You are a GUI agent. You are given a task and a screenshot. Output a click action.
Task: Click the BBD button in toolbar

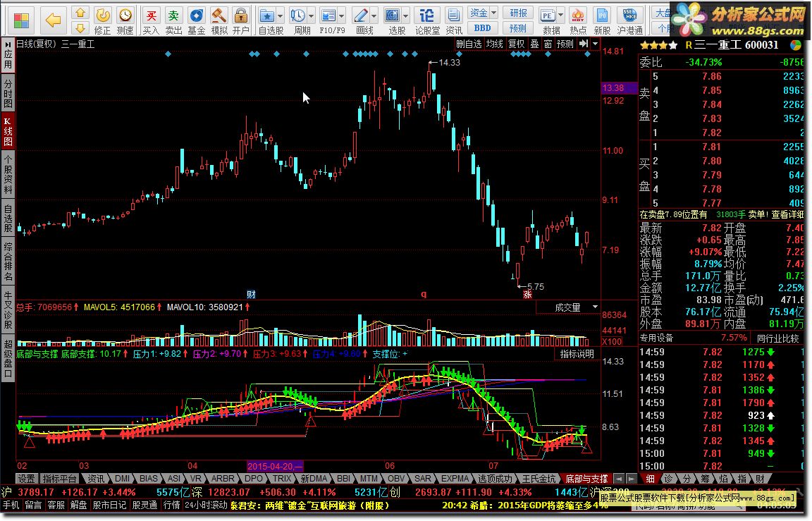pos(482,28)
